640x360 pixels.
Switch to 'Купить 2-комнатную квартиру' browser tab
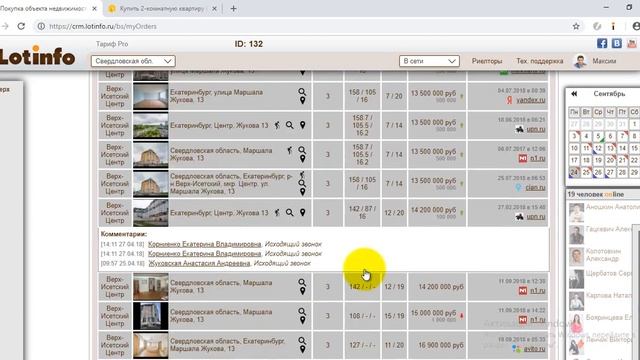pyautogui.click(x=162, y=8)
